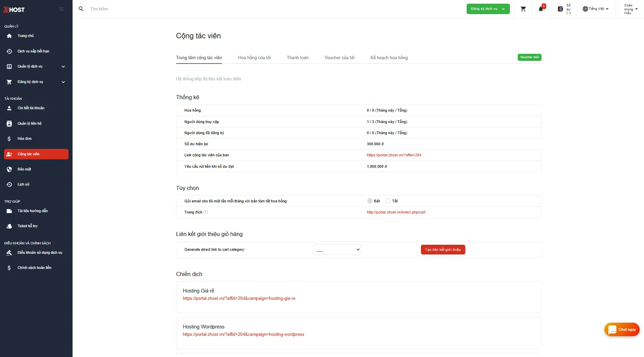The width and height of the screenshot is (644, 357).
Task: Click the search magnifier icon
Action: (x=81, y=9)
